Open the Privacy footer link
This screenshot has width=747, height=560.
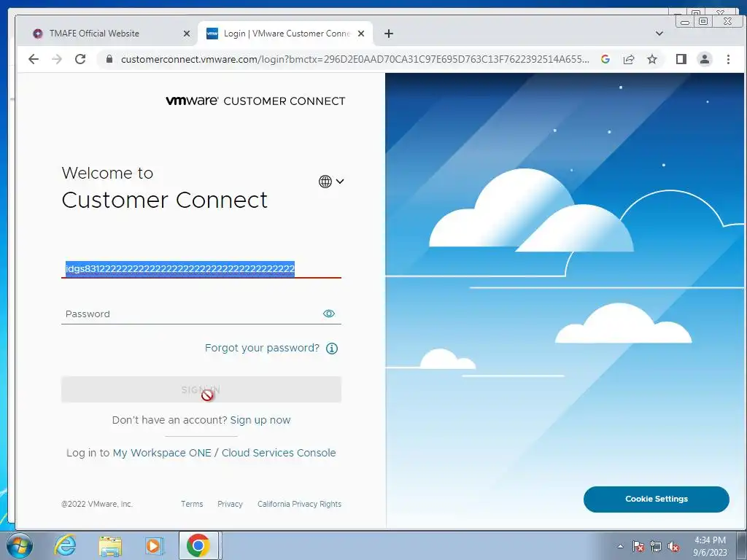pos(230,504)
